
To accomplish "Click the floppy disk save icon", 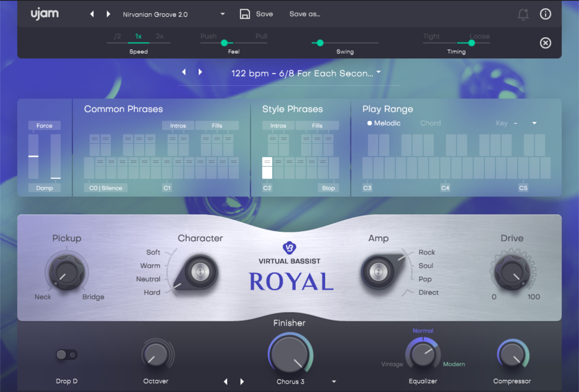I will pos(245,14).
